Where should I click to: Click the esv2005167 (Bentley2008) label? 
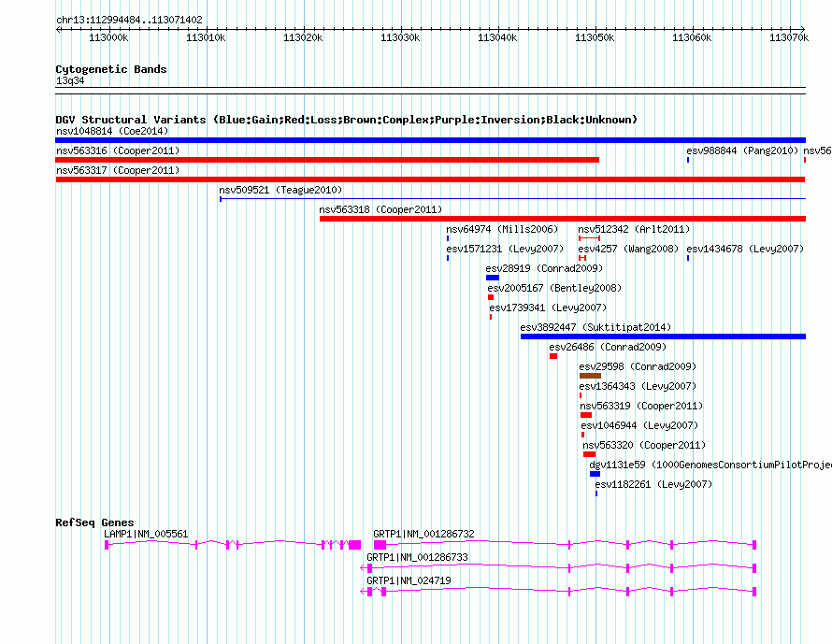(555, 288)
